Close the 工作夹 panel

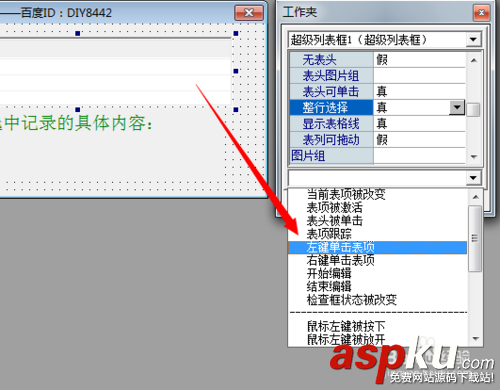[x=481, y=13]
